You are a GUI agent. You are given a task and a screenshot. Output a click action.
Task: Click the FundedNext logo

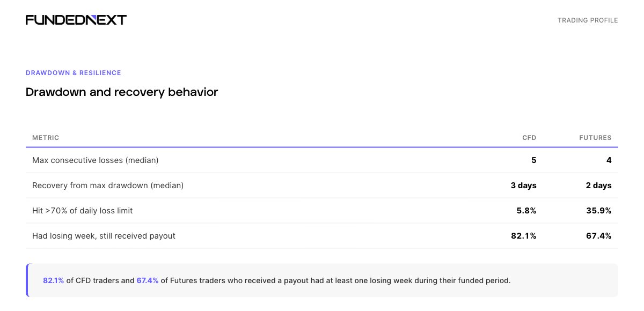[76, 20]
